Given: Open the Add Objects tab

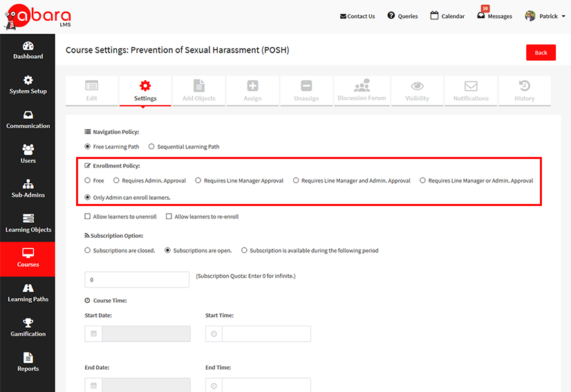Looking at the screenshot, I should pos(199,91).
